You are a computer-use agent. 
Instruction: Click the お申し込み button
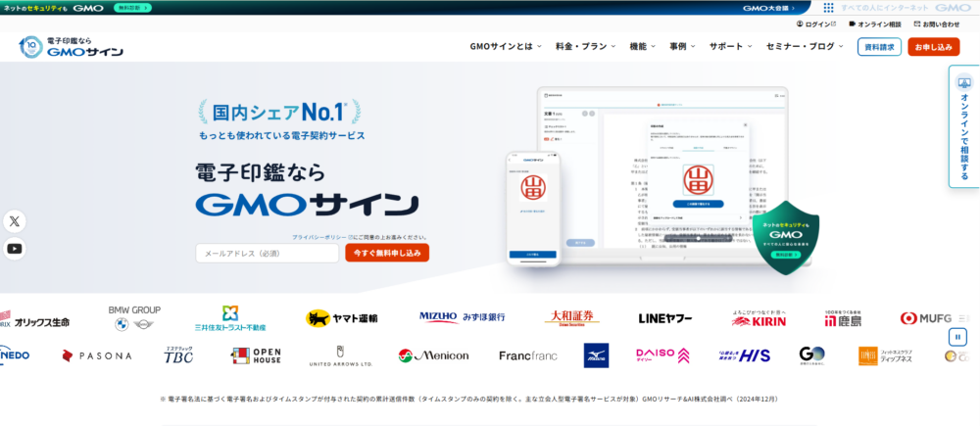pyautogui.click(x=934, y=47)
